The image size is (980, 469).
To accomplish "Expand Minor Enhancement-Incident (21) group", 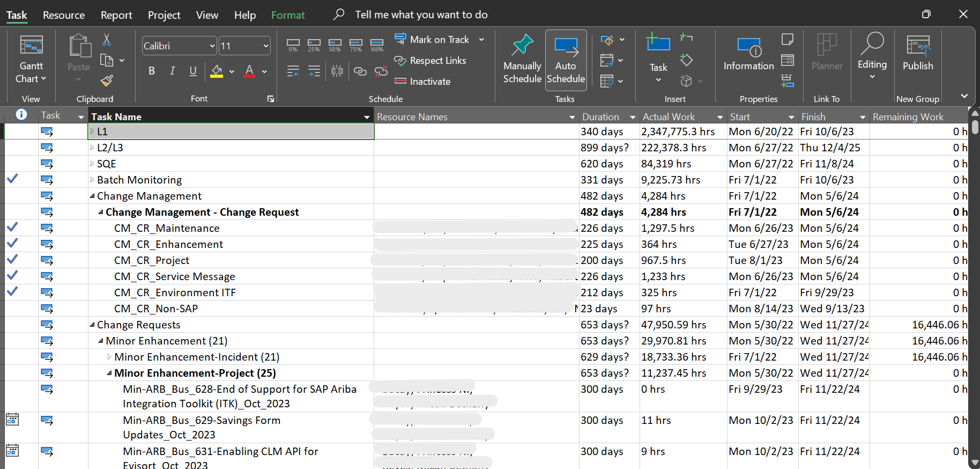I will [109, 357].
